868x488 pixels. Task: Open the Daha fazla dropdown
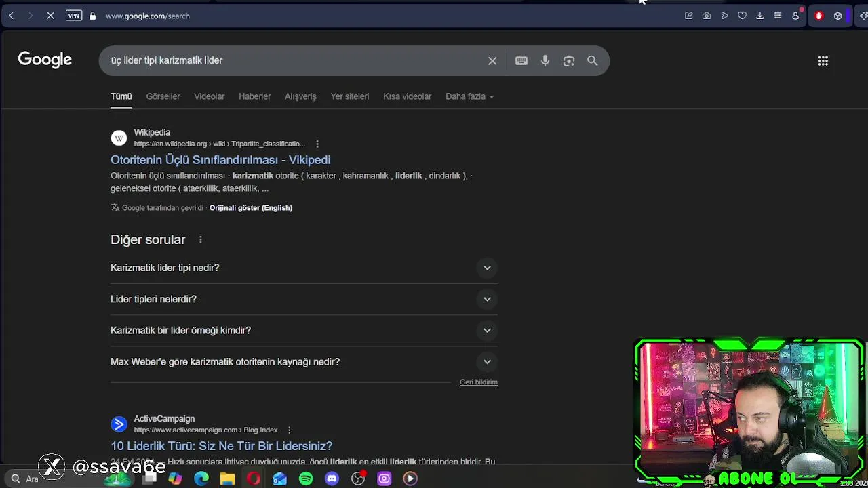click(469, 96)
